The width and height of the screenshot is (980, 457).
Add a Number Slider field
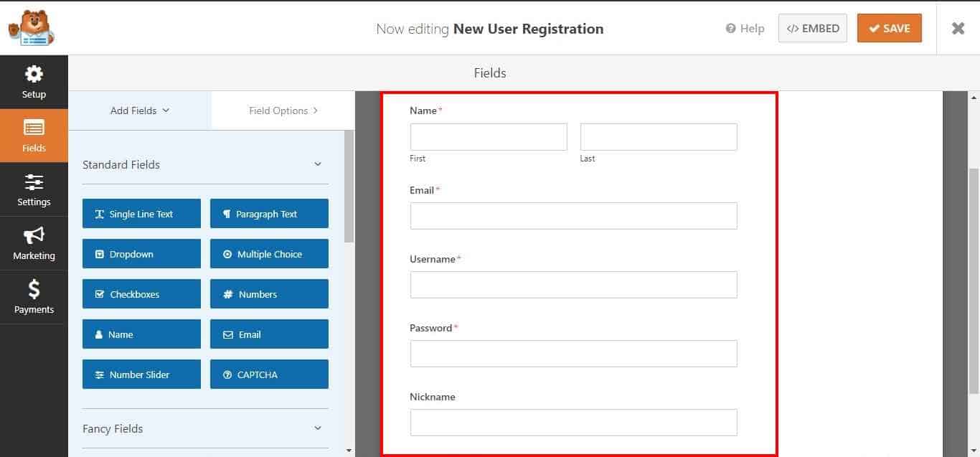click(x=141, y=374)
